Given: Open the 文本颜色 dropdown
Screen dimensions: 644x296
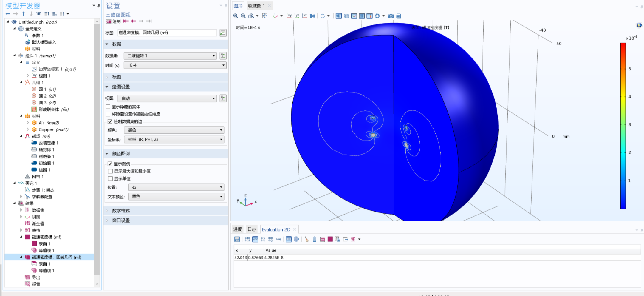Looking at the screenshot, I should point(176,196).
